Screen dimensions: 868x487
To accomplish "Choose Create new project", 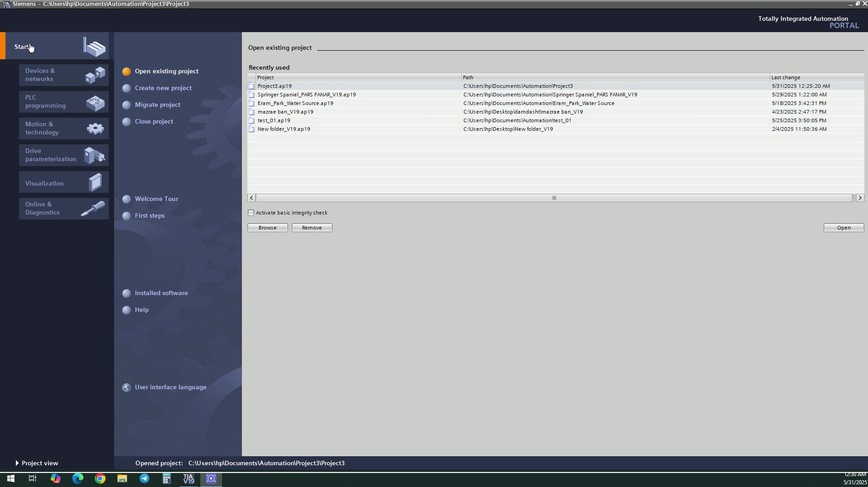I will [x=163, y=88].
